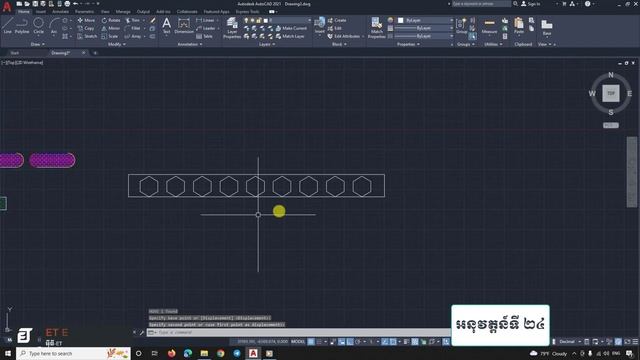Screen dimensions: 640x360
Task: Click Match Properties tool
Action: pyautogui.click(x=376, y=28)
